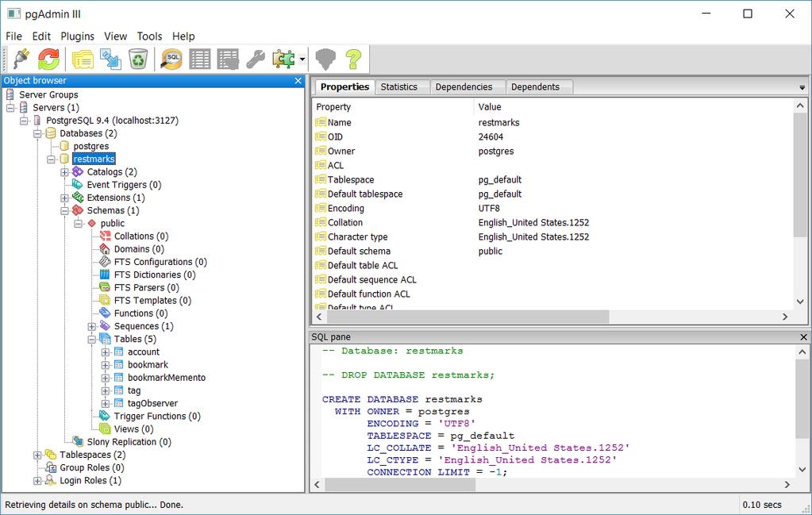Click the Functions (0) tree icon
This screenshot has width=812, height=515.
105,313
